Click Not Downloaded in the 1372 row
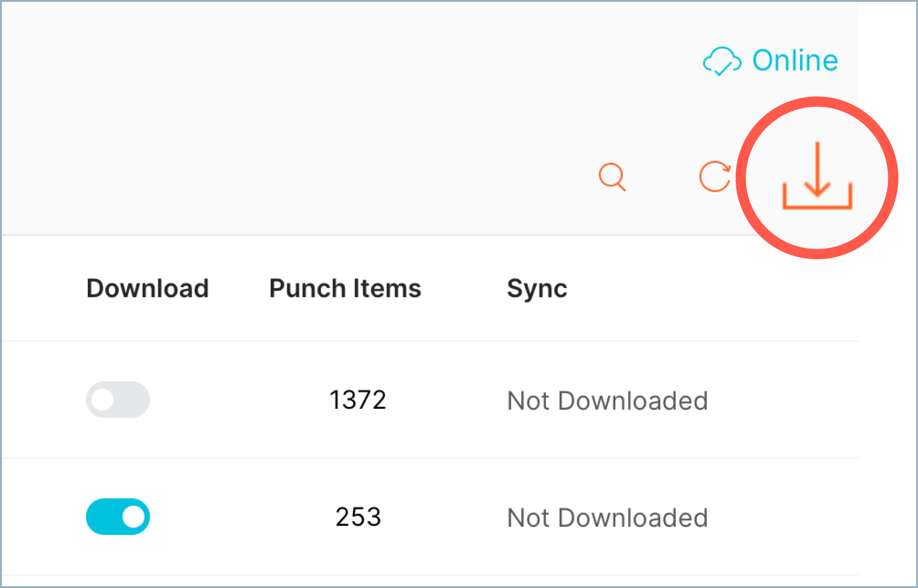Screen dimensions: 918x588 607,401
